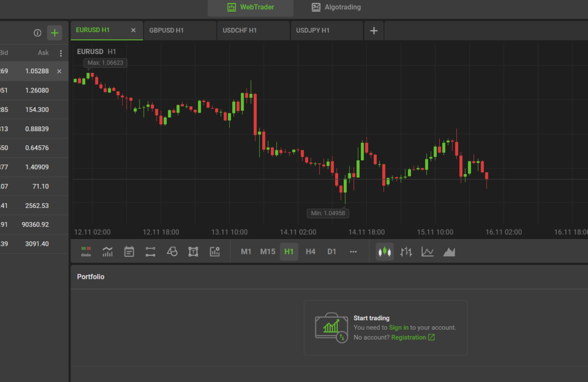Select the row with ask 90360.92
This screenshot has width=588, height=382.
pos(34,225)
